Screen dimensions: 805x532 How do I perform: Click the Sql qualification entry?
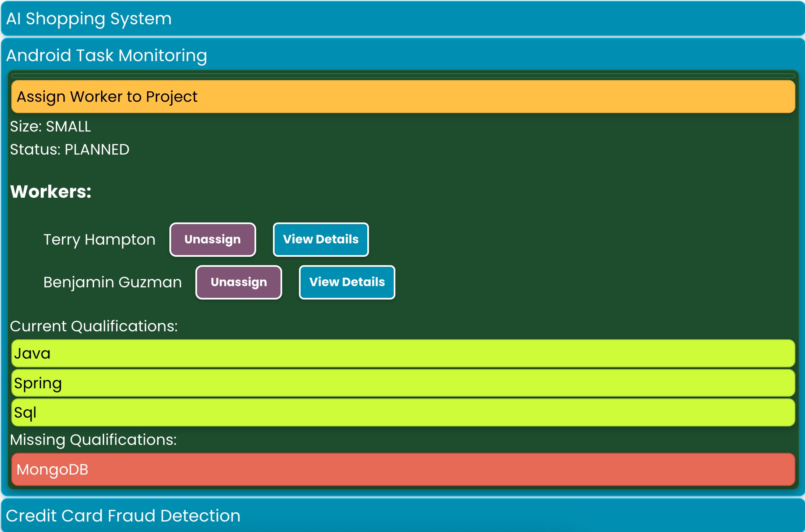click(402, 413)
